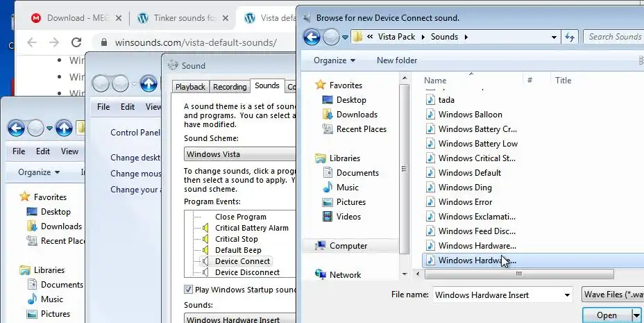This screenshot has height=323, width=644.
Task: Open Edit menu in Control Panel window
Action: [127, 107]
